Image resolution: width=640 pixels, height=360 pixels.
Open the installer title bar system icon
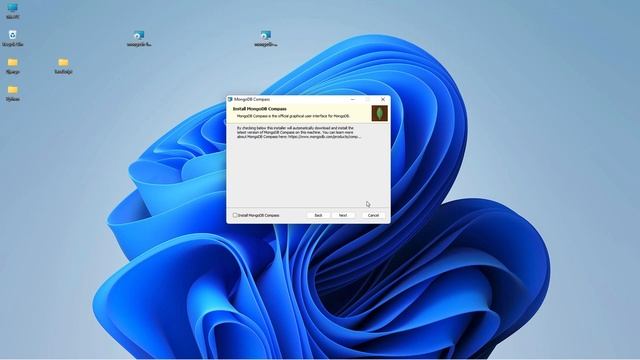(x=230, y=99)
